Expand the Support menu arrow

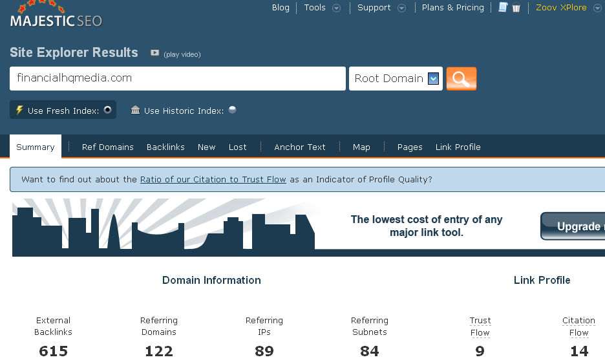click(401, 8)
